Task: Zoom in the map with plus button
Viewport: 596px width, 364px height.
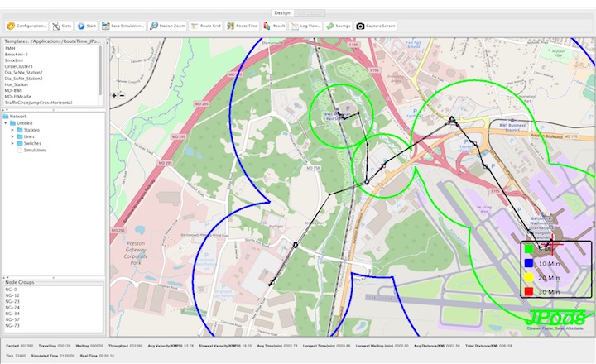Action: tap(114, 95)
